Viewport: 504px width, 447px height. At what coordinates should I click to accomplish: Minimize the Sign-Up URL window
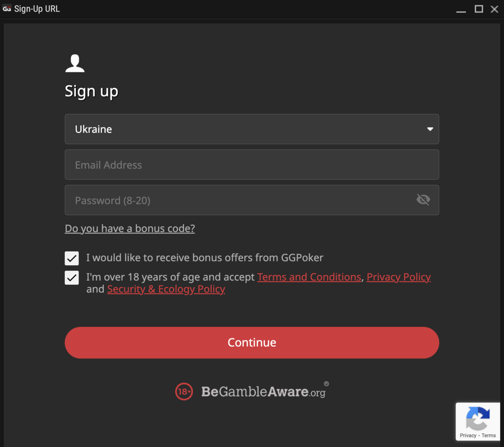[x=461, y=9]
